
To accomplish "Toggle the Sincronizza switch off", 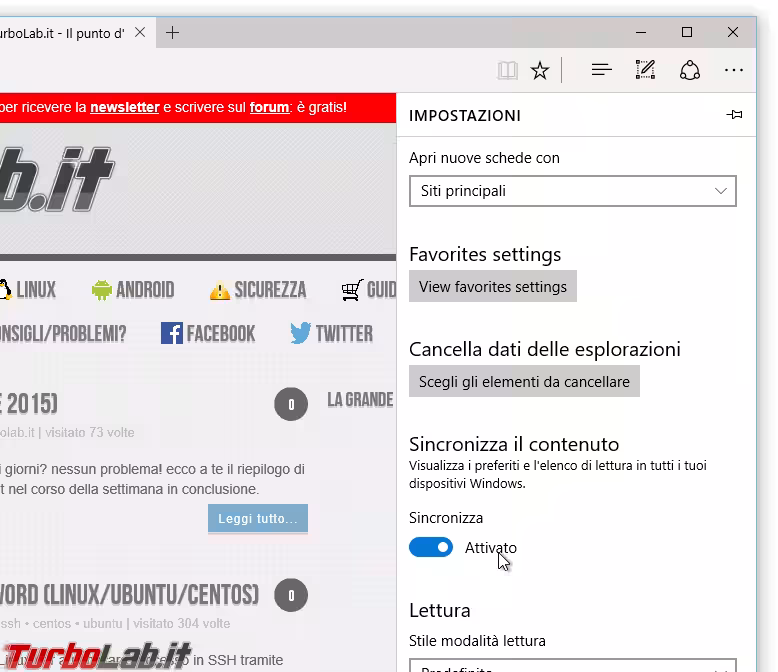I will point(431,547).
